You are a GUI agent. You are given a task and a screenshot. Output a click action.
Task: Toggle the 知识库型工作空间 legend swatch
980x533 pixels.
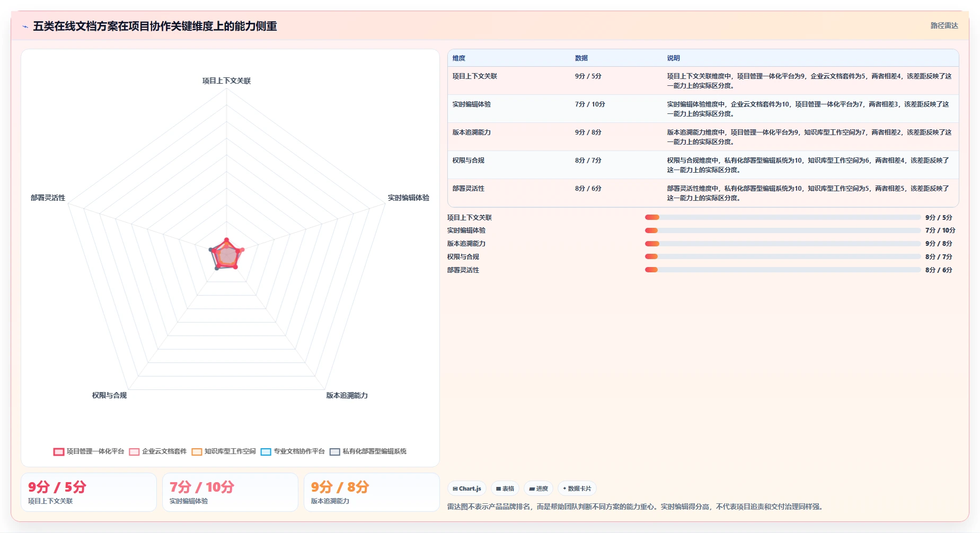pyautogui.click(x=197, y=452)
